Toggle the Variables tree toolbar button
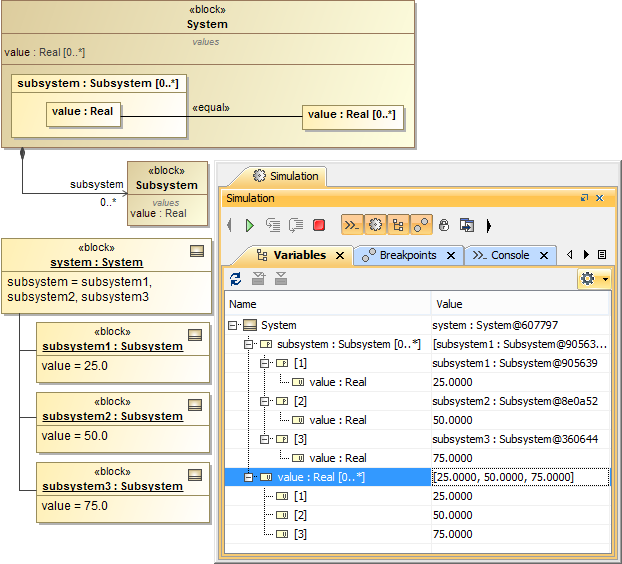622x564 pixels. pos(398,225)
